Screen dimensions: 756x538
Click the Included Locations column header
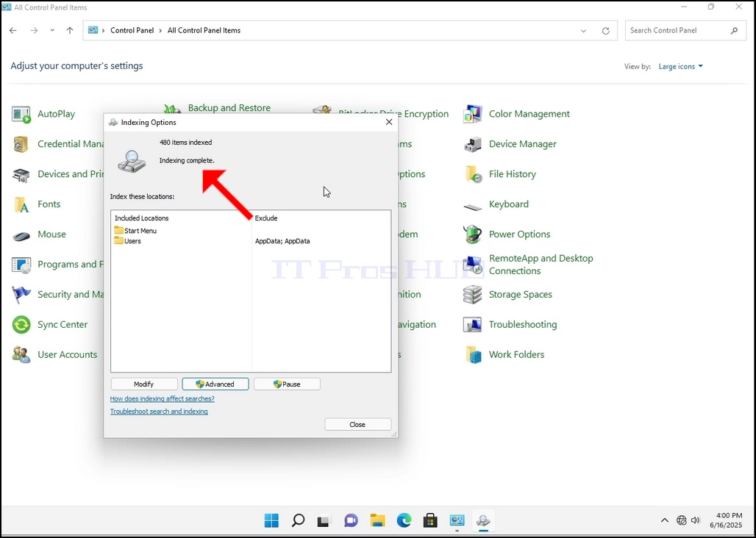point(142,218)
